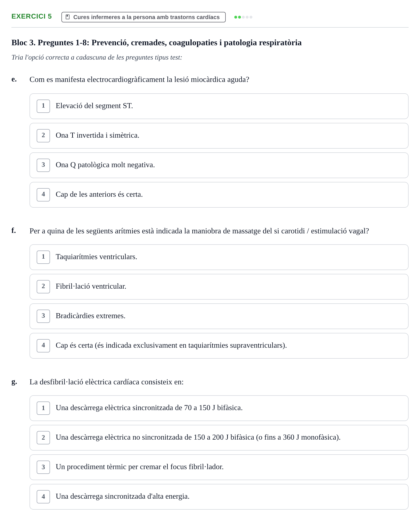
Task: Click number box 2 in question e
Action: tap(43, 136)
